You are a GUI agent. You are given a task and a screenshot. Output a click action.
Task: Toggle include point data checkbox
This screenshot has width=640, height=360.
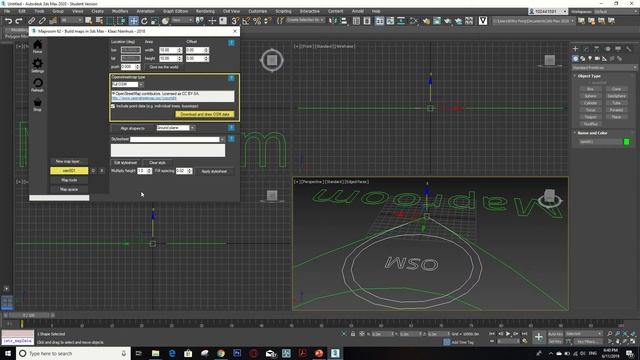pos(113,106)
